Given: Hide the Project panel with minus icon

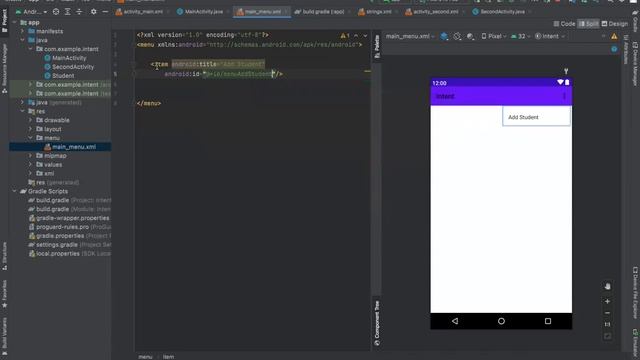Looking at the screenshot, I should (105, 12).
